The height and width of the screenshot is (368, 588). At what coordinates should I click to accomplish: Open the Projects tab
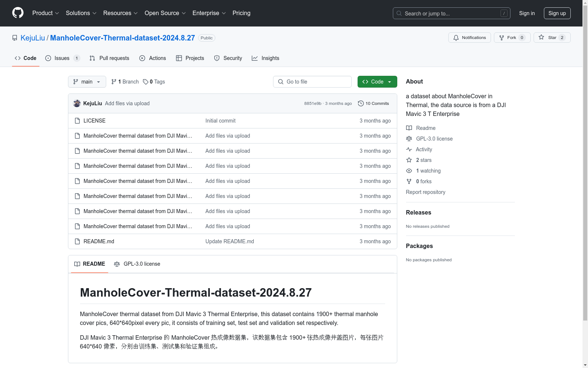190,58
